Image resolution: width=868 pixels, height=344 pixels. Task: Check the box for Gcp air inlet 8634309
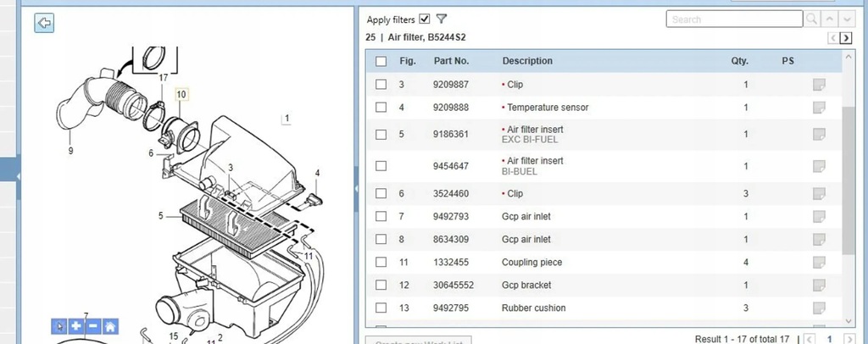click(381, 240)
